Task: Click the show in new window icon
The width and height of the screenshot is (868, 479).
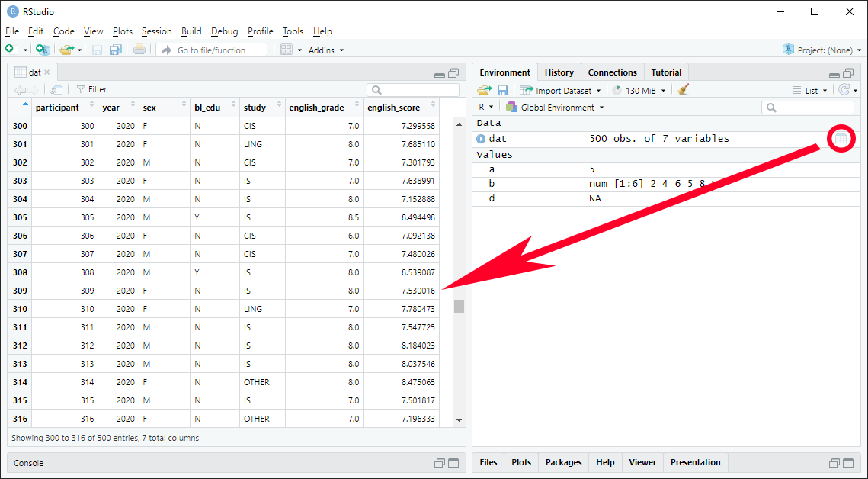Action: click(56, 89)
